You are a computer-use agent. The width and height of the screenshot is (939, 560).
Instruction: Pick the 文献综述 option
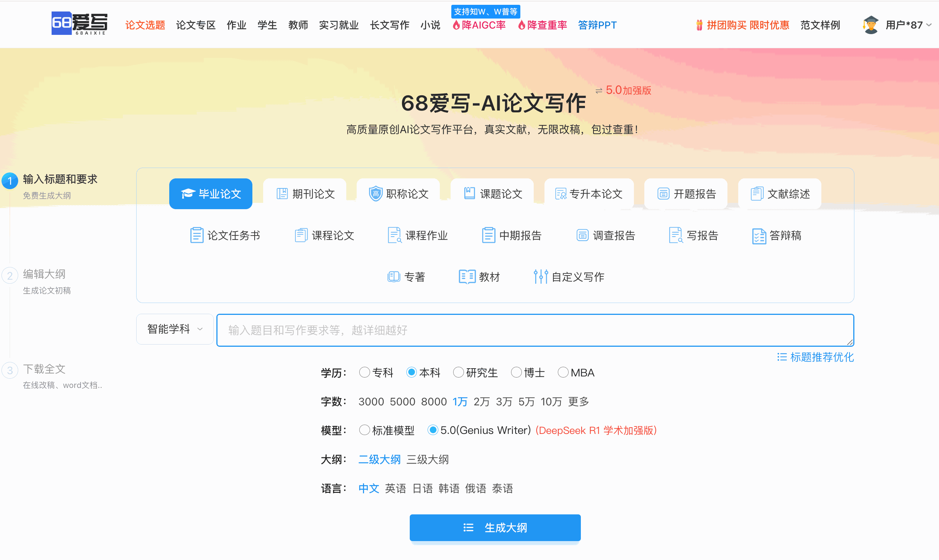[780, 194]
